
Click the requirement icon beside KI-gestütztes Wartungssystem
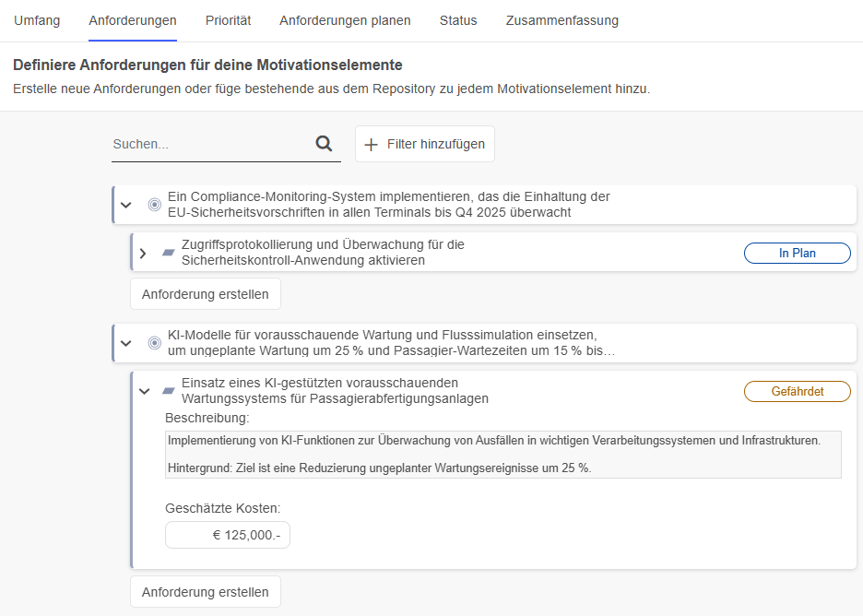168,391
